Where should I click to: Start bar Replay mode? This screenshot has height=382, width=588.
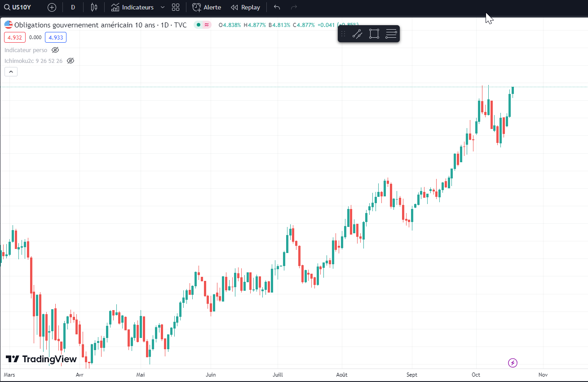click(245, 7)
